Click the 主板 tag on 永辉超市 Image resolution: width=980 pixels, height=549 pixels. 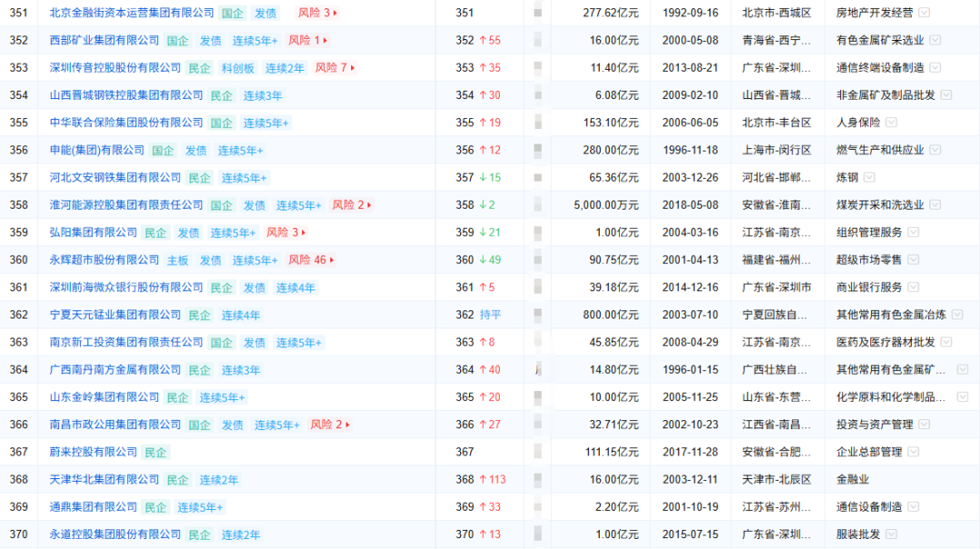tap(178, 260)
